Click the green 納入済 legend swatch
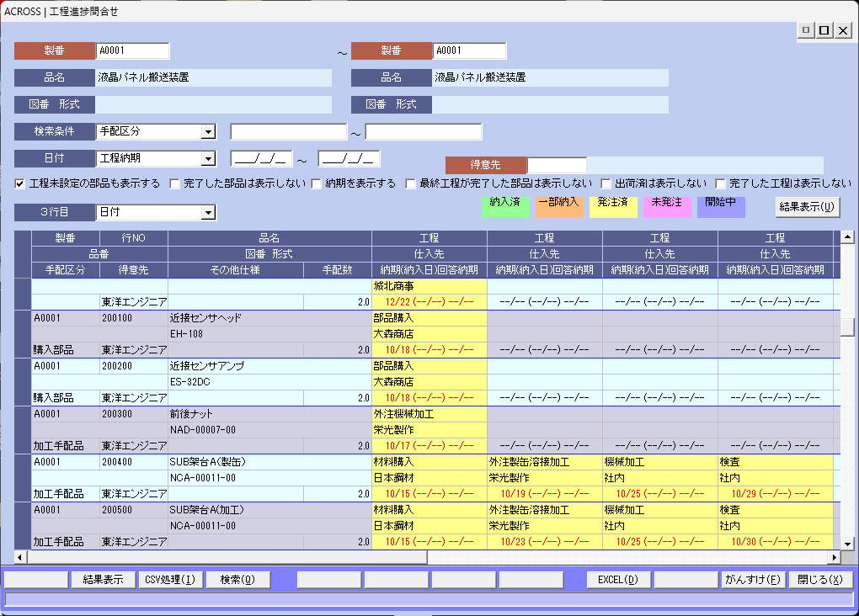This screenshot has height=616, width=859. tap(504, 206)
